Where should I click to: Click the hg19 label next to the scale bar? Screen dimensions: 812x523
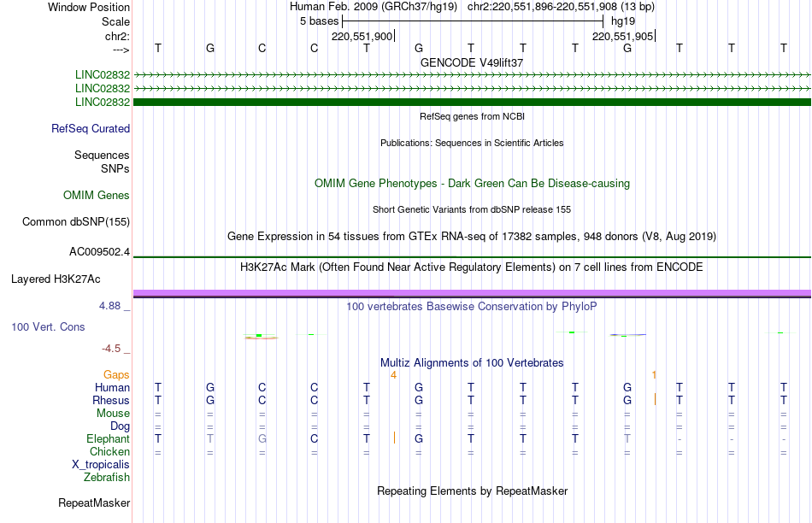pyautogui.click(x=623, y=21)
